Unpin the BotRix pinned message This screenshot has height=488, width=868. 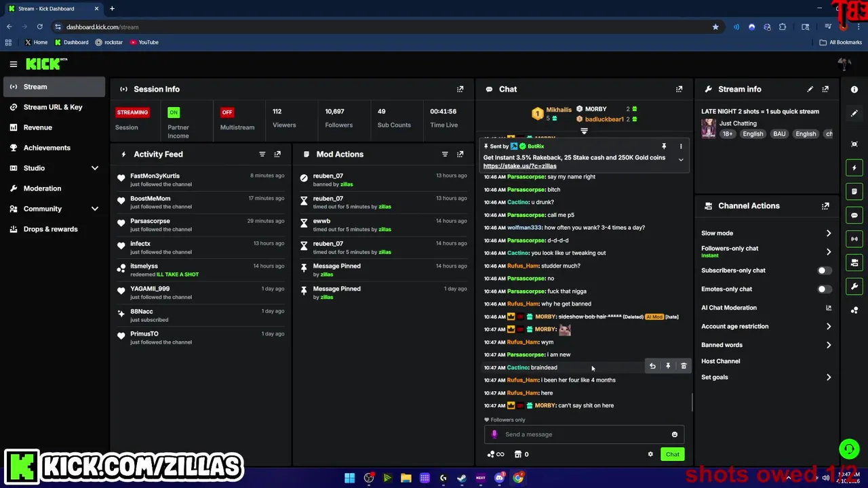664,146
